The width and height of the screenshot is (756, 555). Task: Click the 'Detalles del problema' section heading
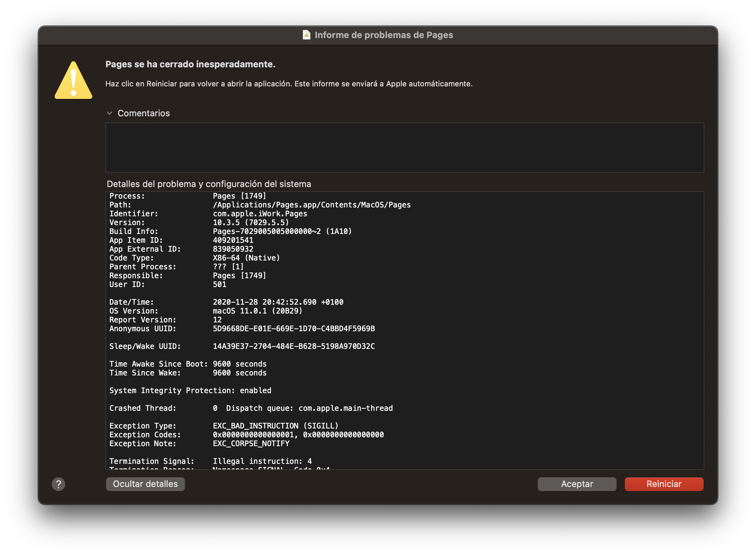(x=209, y=184)
